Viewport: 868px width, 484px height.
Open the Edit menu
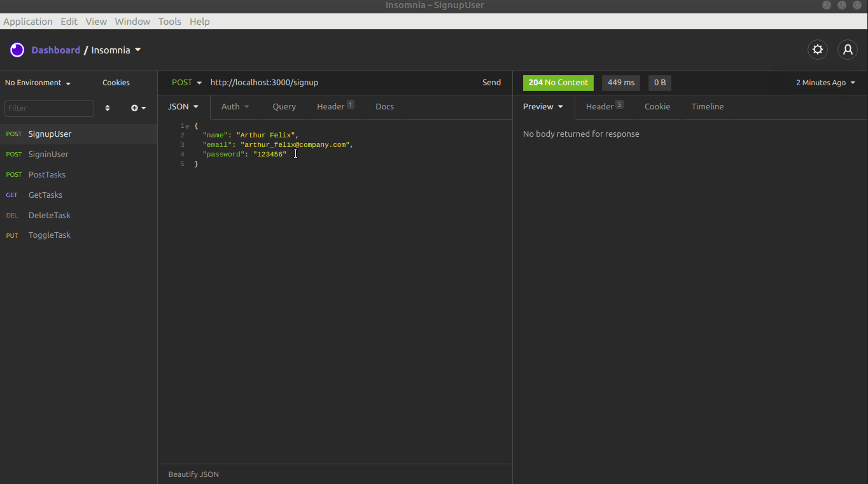coord(69,21)
